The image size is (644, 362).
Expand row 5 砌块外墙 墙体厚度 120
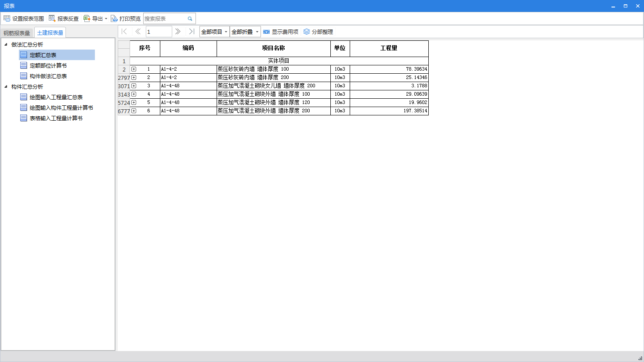point(134,102)
